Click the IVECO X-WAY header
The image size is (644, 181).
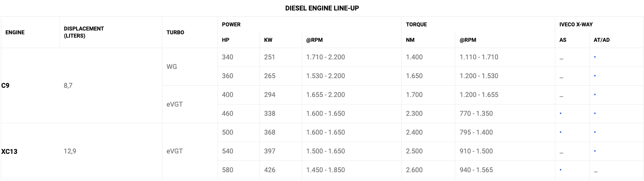click(576, 25)
